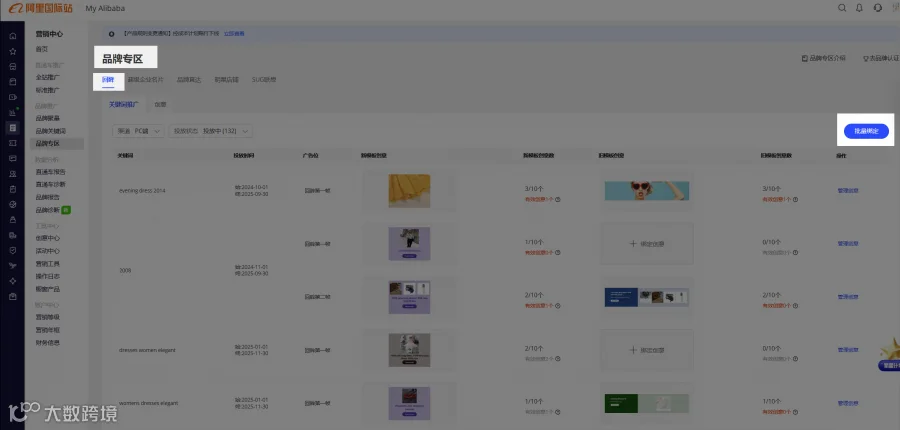
Task: Click the star favorites icon in sidebar
Action: [13, 51]
